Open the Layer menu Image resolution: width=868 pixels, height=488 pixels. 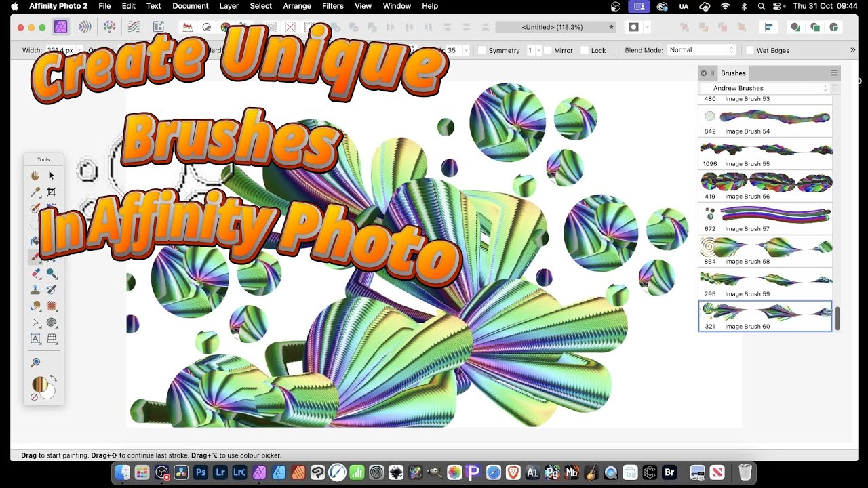point(229,6)
